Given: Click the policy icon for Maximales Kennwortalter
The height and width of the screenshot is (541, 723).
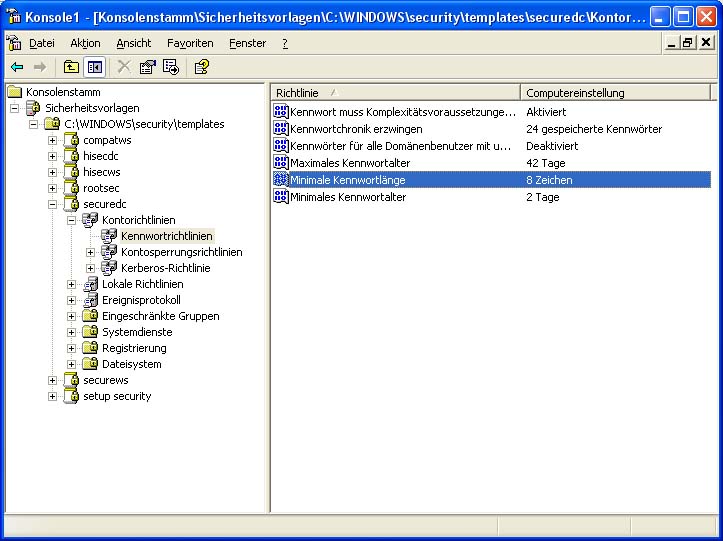Looking at the screenshot, I should (x=280, y=163).
